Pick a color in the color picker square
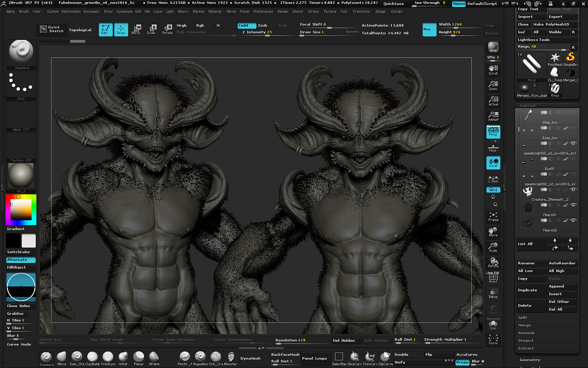The height and width of the screenshot is (368, 588). [21, 210]
